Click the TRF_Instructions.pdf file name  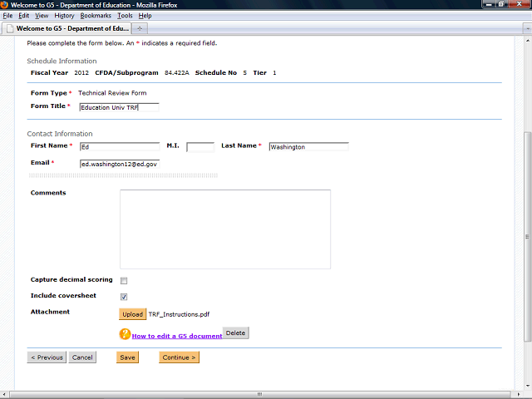coord(179,314)
